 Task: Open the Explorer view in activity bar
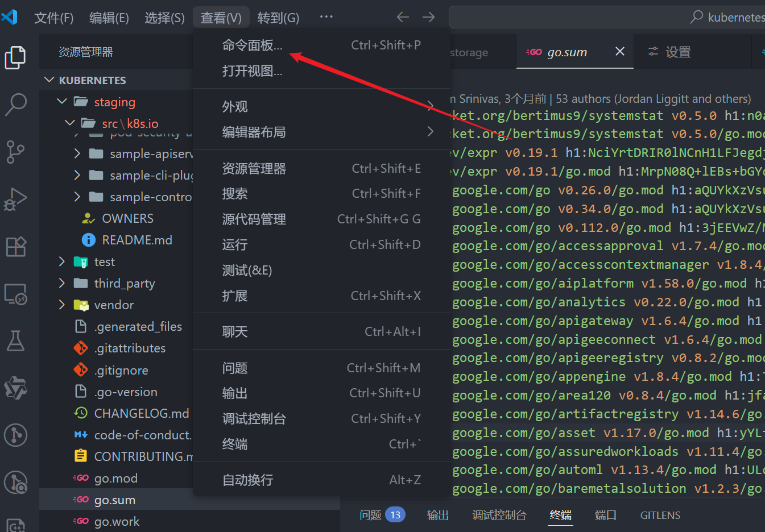[x=15, y=57]
